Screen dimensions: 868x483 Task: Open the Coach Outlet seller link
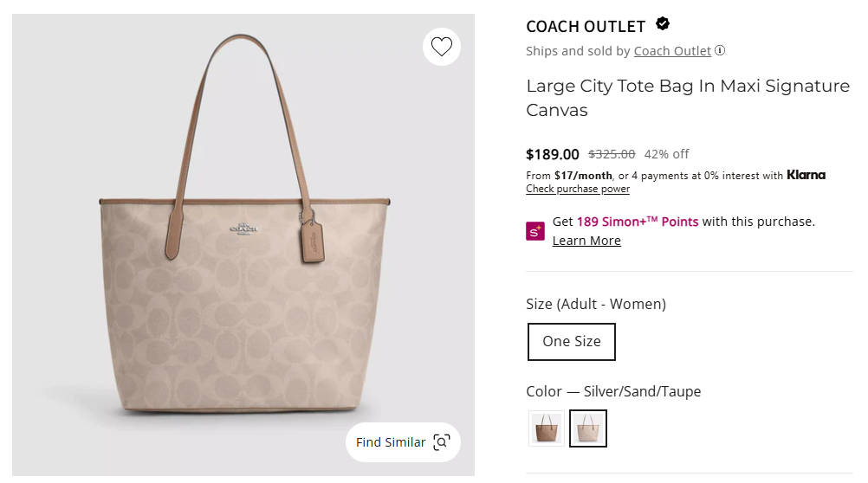point(672,51)
